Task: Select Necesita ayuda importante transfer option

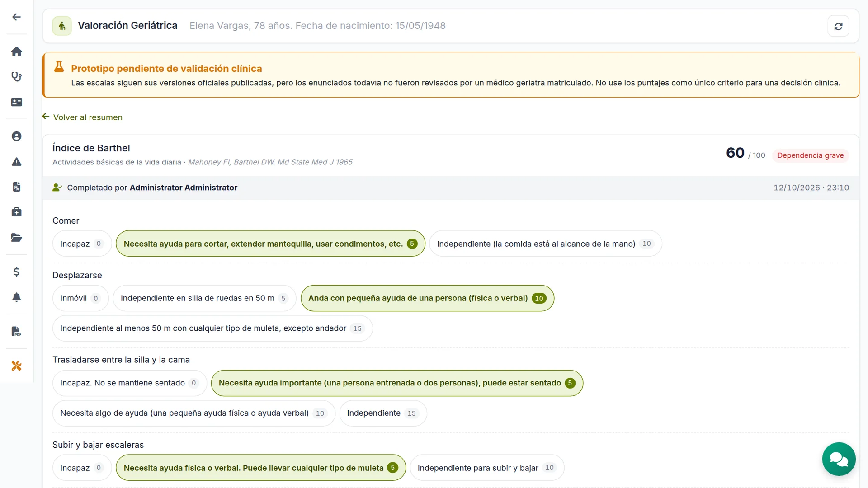Action: [397, 383]
